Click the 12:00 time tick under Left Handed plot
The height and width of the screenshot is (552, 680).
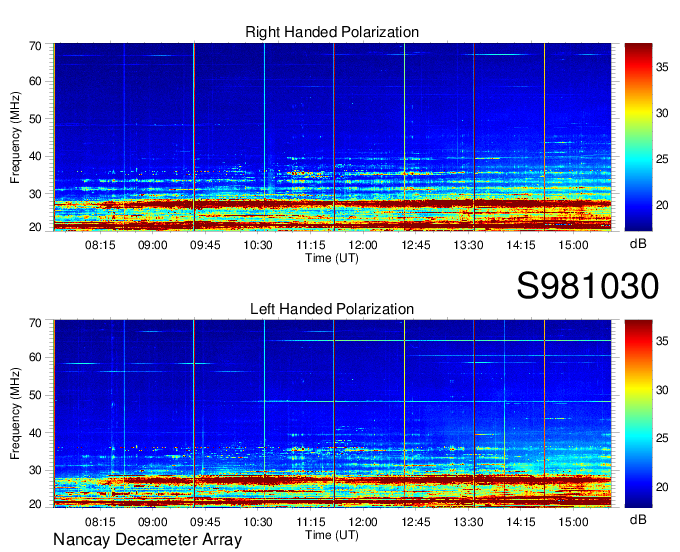(363, 522)
